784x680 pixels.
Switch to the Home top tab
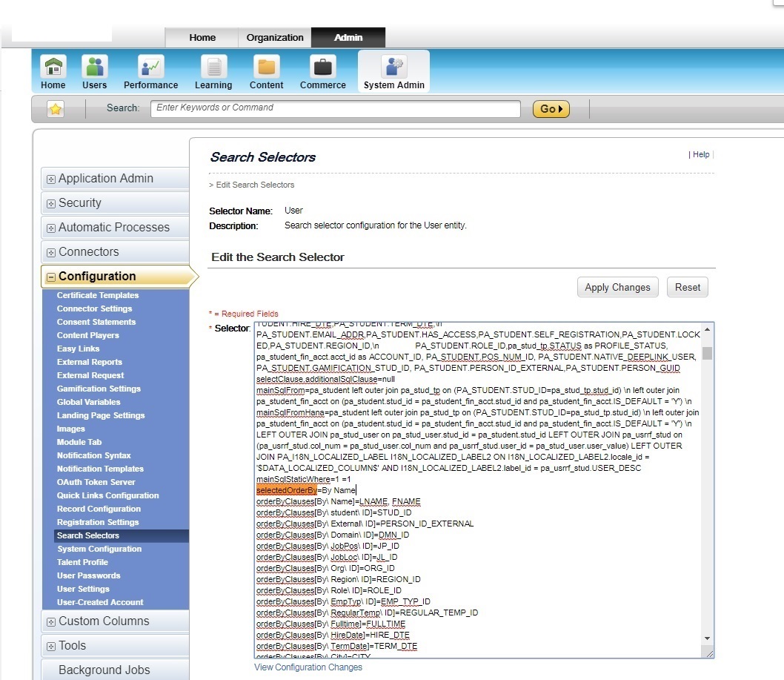pyautogui.click(x=202, y=38)
